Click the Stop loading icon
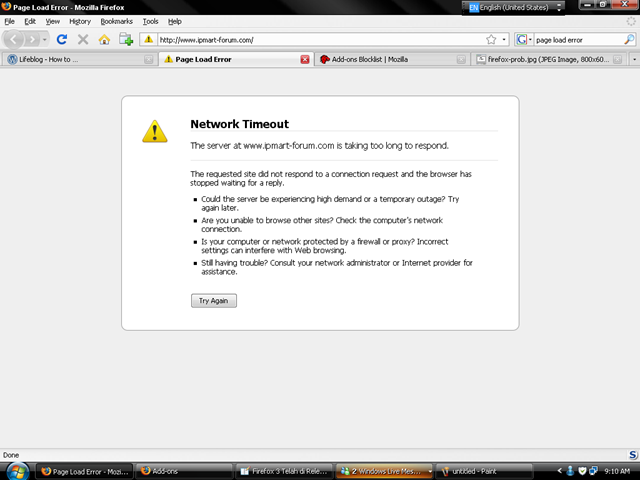 tap(82, 39)
